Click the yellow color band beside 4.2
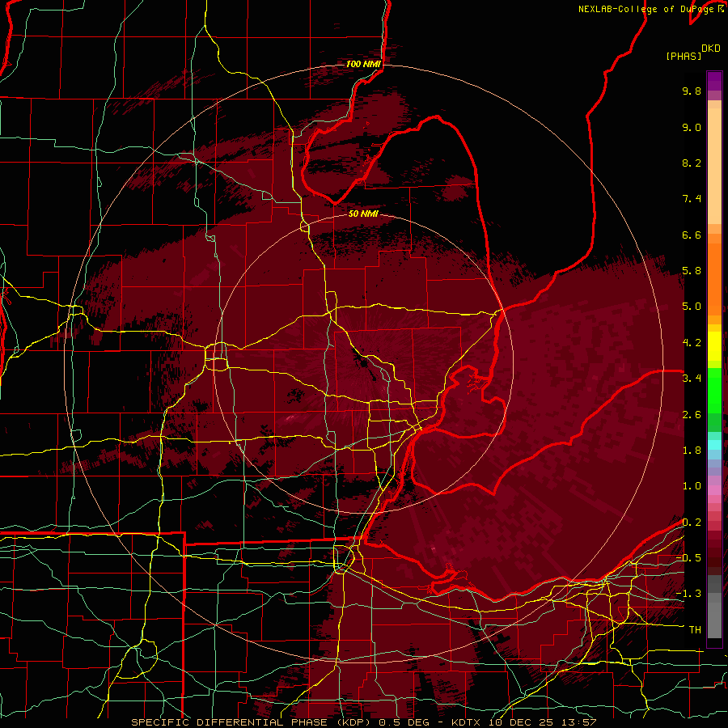 tap(714, 346)
